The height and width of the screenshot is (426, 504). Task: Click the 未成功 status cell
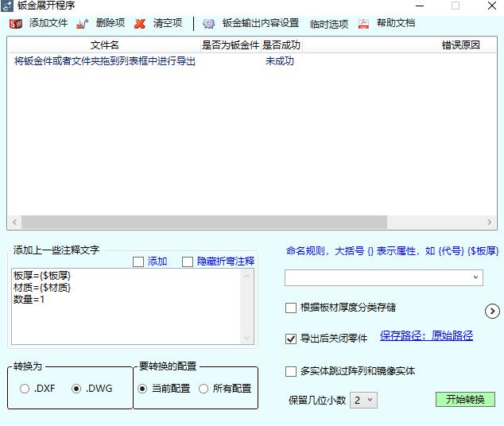click(280, 61)
